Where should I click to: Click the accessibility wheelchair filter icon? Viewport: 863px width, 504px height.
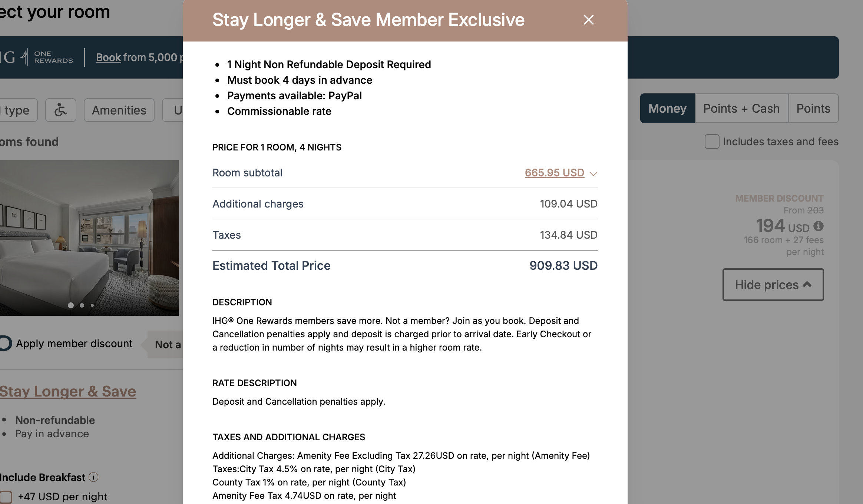click(60, 110)
